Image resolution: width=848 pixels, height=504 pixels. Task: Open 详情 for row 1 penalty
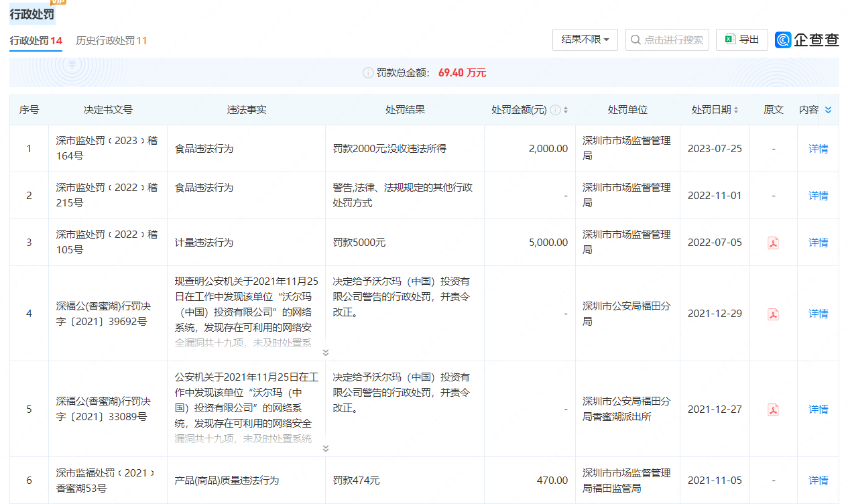click(818, 149)
